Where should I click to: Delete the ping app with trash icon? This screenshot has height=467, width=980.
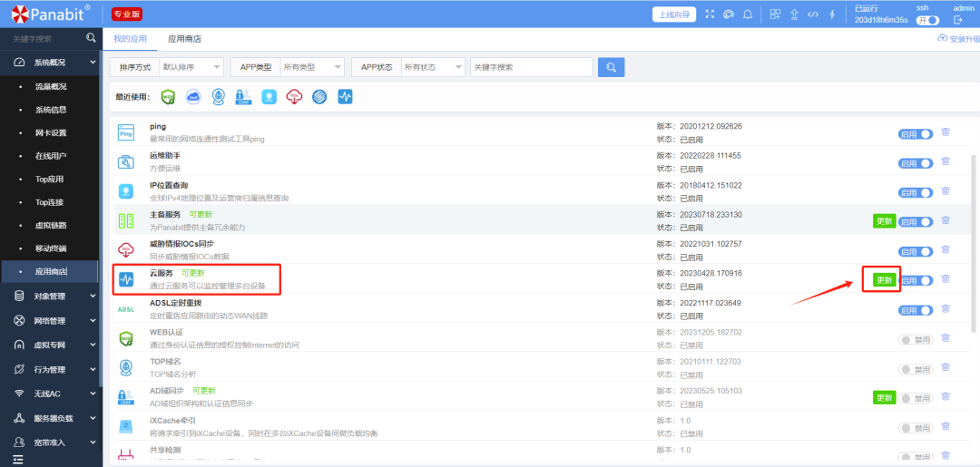[946, 131]
